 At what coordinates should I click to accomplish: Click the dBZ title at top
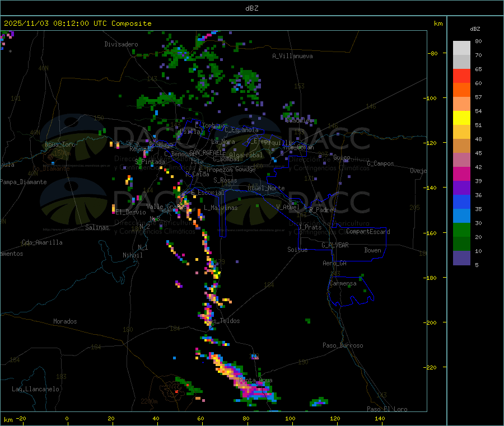coord(251,8)
